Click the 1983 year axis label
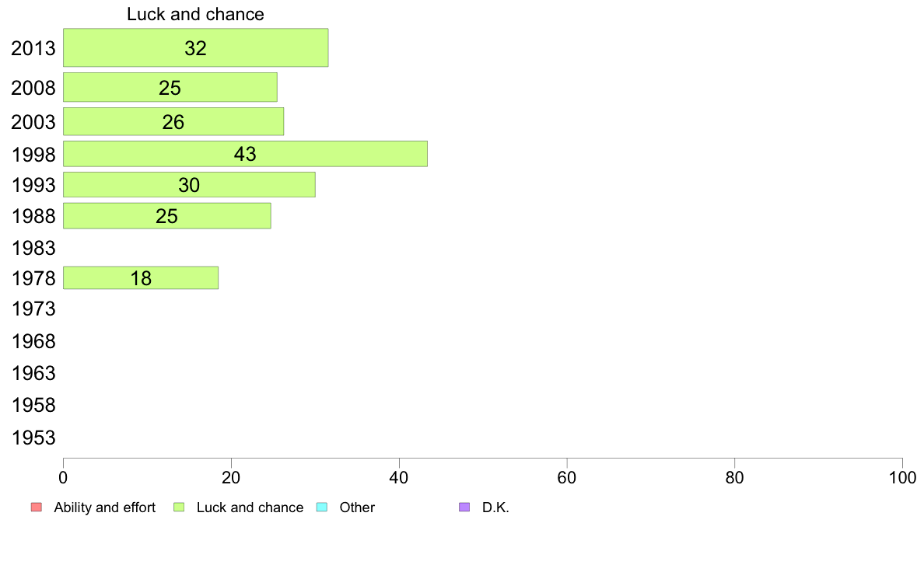 [x=33, y=248]
